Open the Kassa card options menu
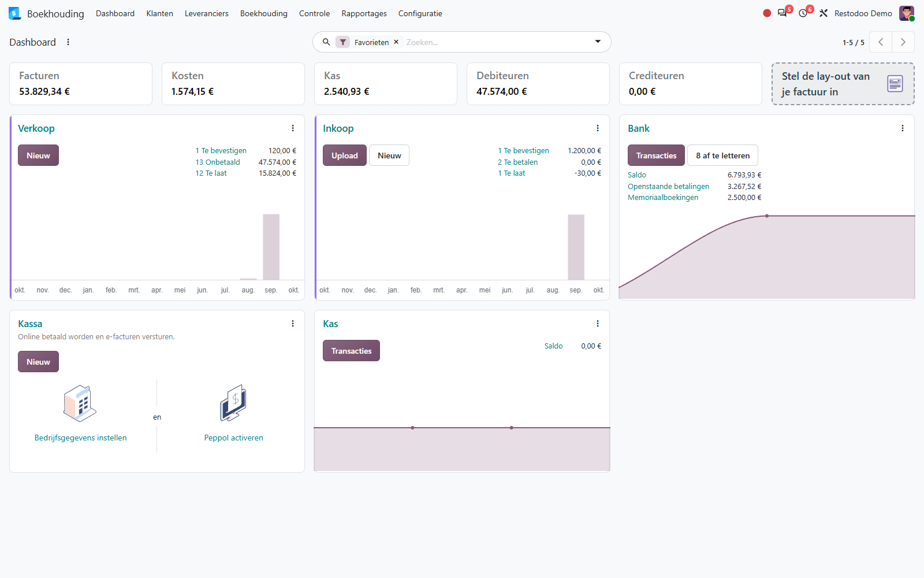The width and height of the screenshot is (924, 578). tap(293, 324)
